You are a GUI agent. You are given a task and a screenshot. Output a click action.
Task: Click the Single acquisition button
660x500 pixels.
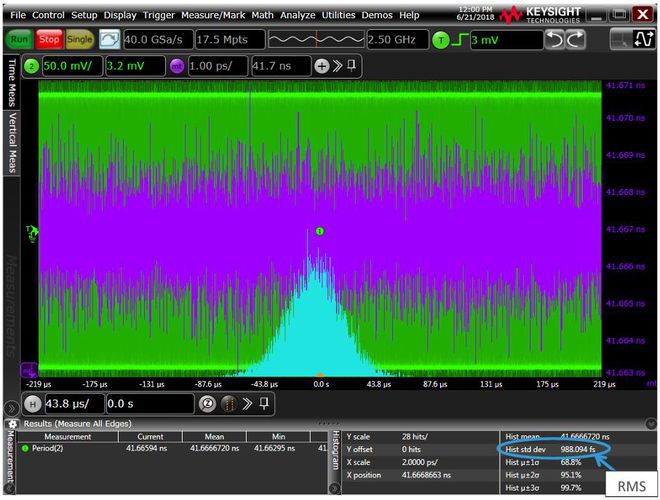tap(79, 40)
